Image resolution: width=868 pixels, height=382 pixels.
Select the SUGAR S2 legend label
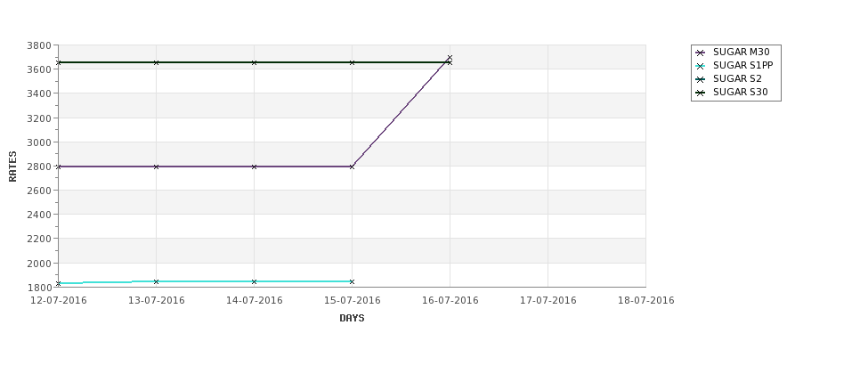737,78
